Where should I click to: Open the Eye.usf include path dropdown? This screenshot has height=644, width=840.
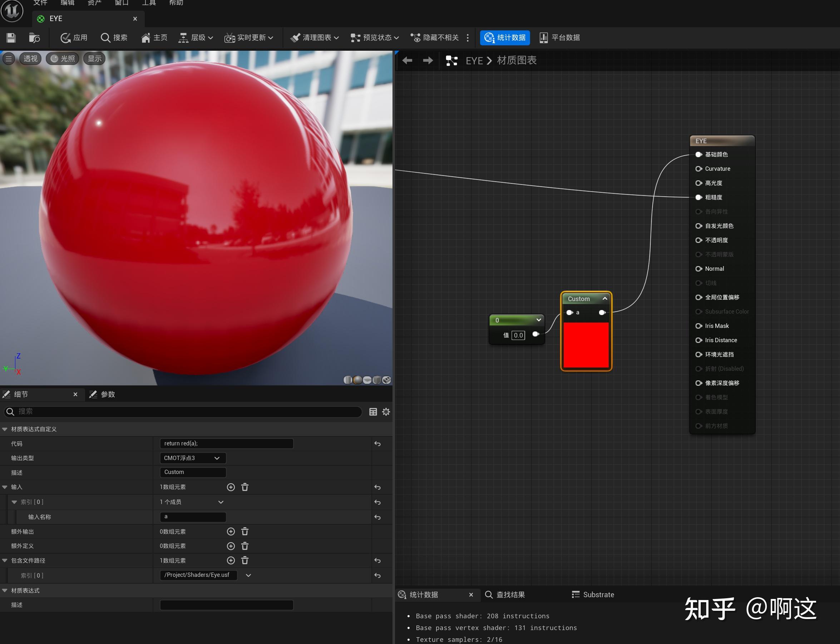click(x=248, y=575)
